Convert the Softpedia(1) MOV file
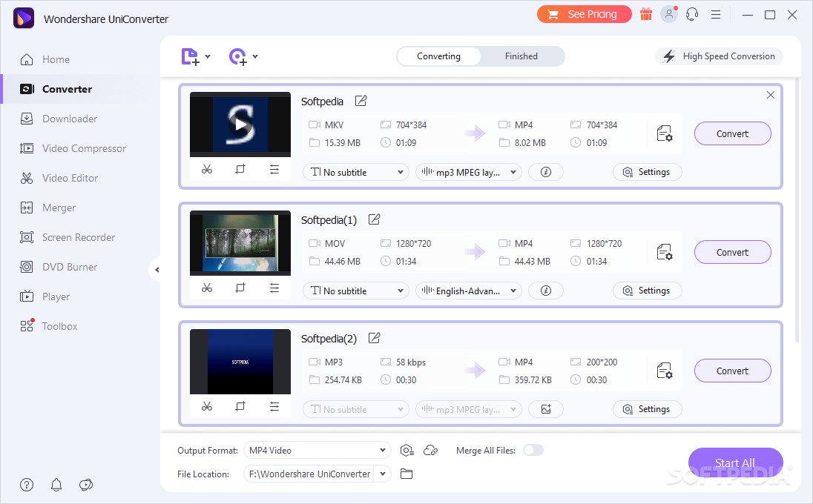Screen dimensions: 813x504 pyautogui.click(x=732, y=252)
